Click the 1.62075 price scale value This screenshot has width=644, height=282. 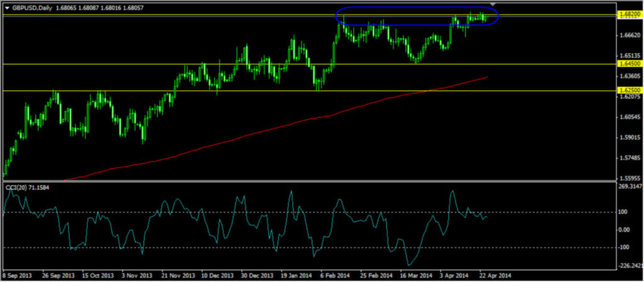(630, 97)
